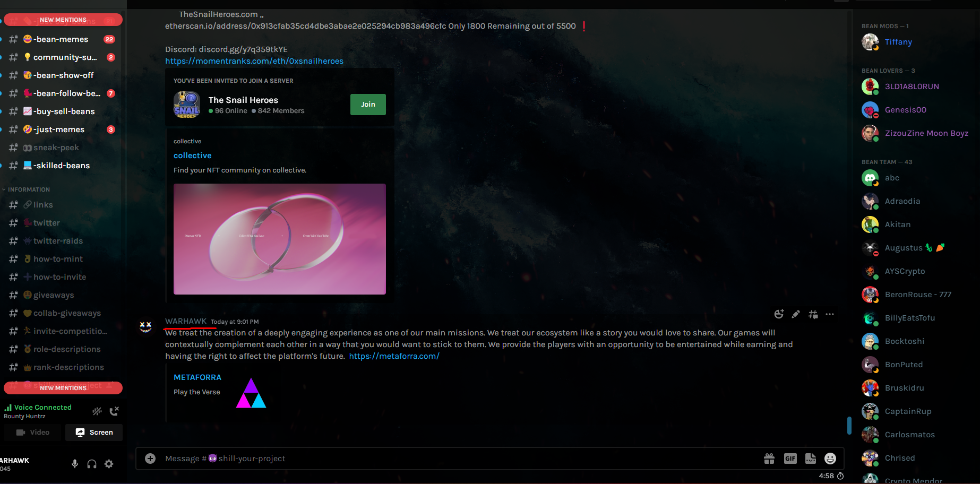Open the collab-giveaways channel
The width and height of the screenshot is (980, 484).
63,313
